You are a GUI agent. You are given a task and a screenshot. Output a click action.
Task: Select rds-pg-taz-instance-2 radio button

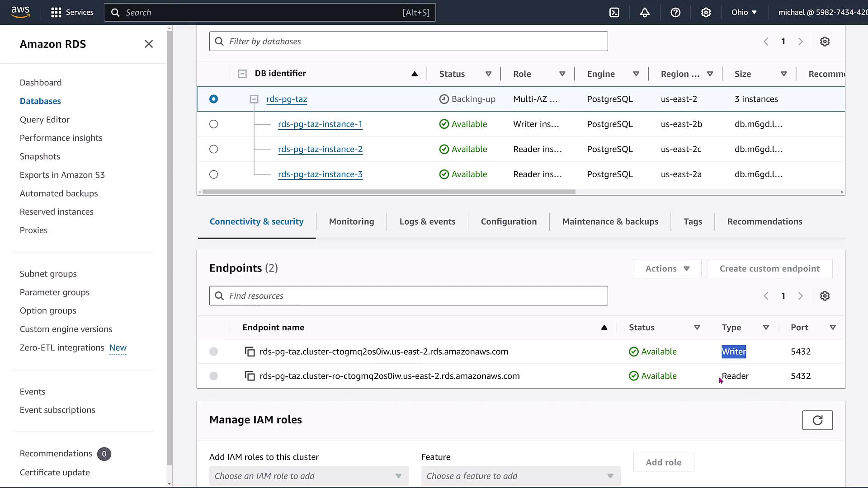pyautogui.click(x=214, y=149)
